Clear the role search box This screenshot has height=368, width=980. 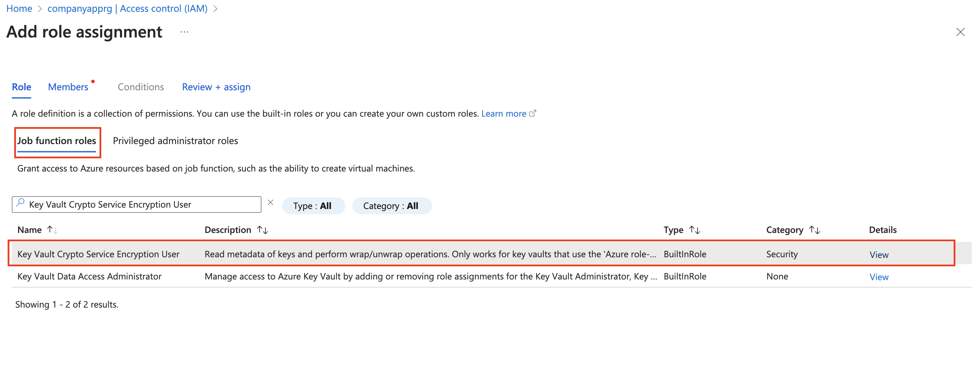point(270,203)
